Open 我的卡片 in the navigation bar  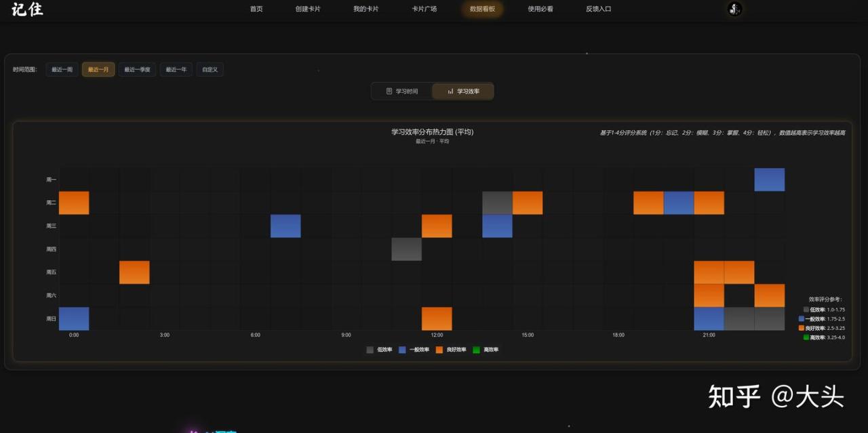tap(366, 9)
